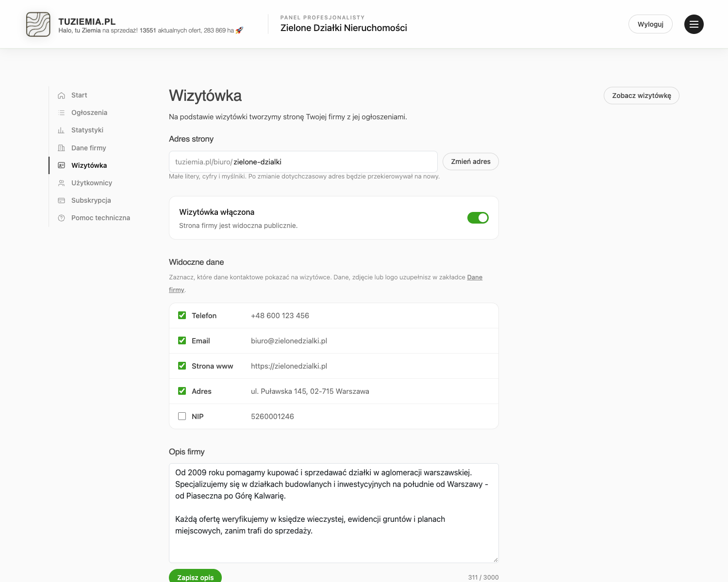Click the Wyloguj button
Viewport: 728px width, 582px height.
650,24
